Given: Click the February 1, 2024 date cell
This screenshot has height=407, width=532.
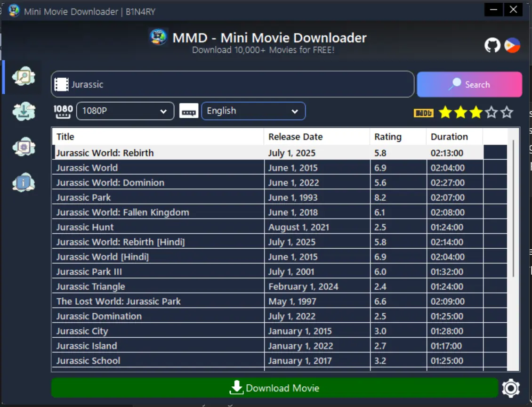Looking at the screenshot, I should (x=317, y=286).
